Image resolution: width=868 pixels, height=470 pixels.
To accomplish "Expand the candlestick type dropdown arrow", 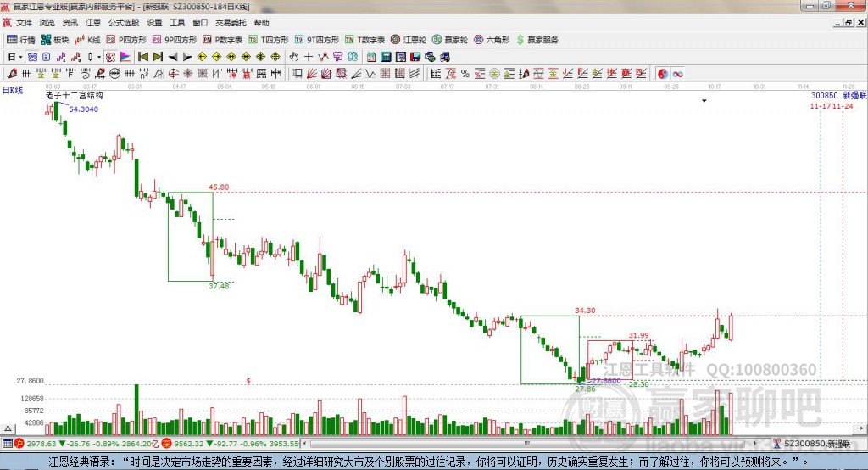I will click(99, 57).
